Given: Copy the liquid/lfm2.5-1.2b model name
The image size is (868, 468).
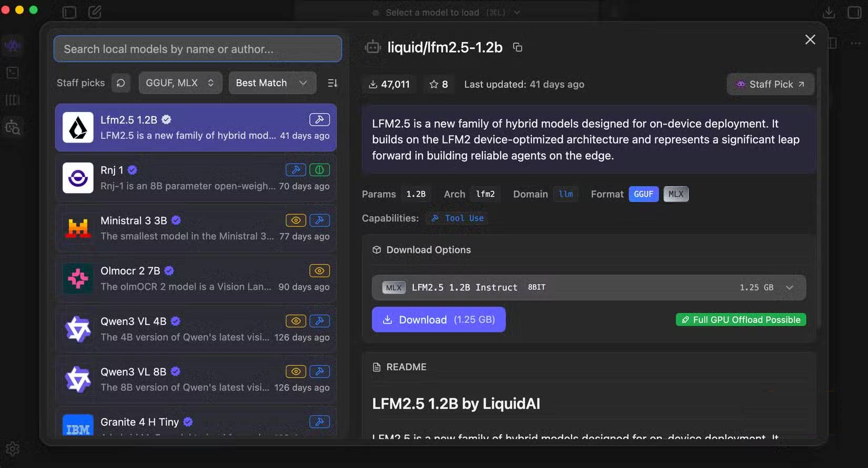Looking at the screenshot, I should click(518, 47).
